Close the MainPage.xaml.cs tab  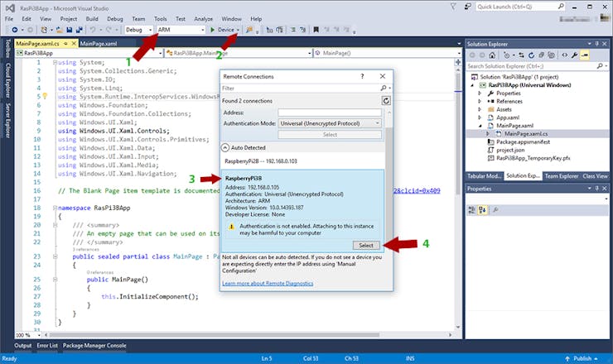73,43
